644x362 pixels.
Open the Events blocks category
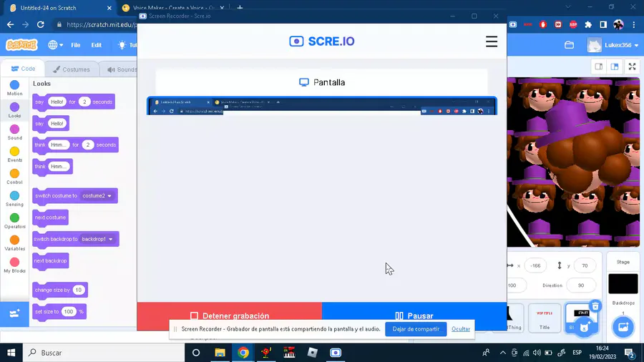point(14,155)
